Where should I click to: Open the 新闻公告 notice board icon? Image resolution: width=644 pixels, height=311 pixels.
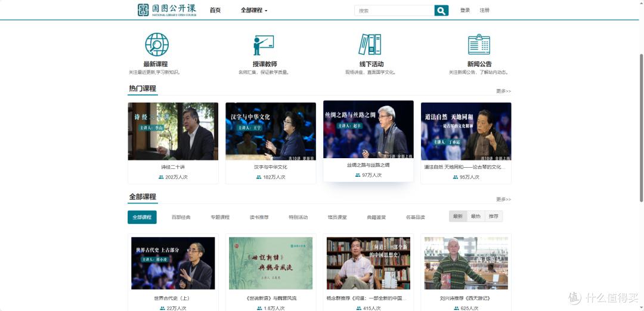pos(479,44)
